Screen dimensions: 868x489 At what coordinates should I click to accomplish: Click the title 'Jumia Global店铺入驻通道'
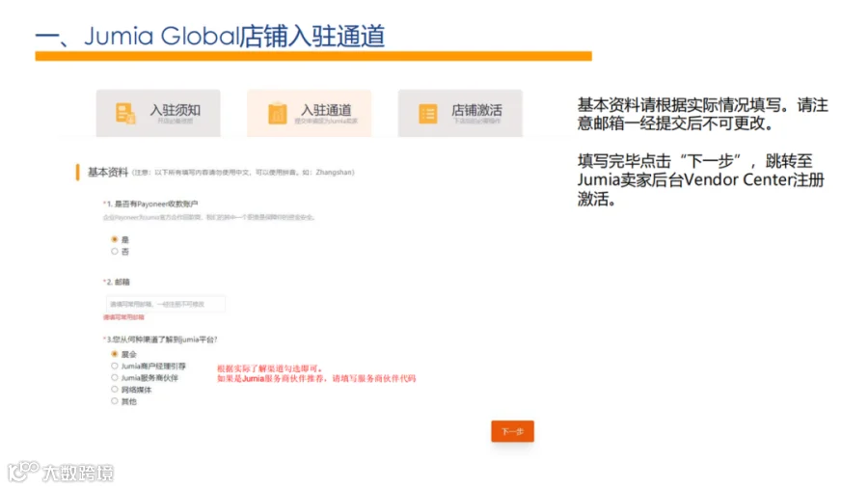[x=234, y=36]
